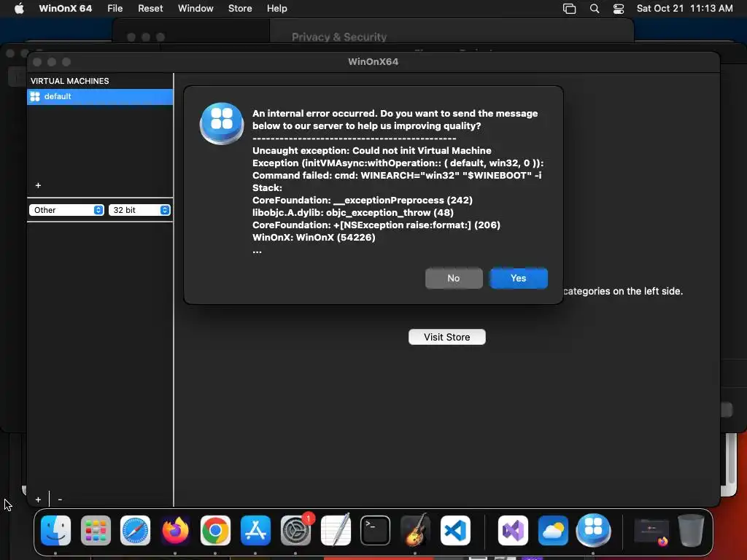Open Launchpad from the Dock
This screenshot has width=747, height=560.
point(96,531)
